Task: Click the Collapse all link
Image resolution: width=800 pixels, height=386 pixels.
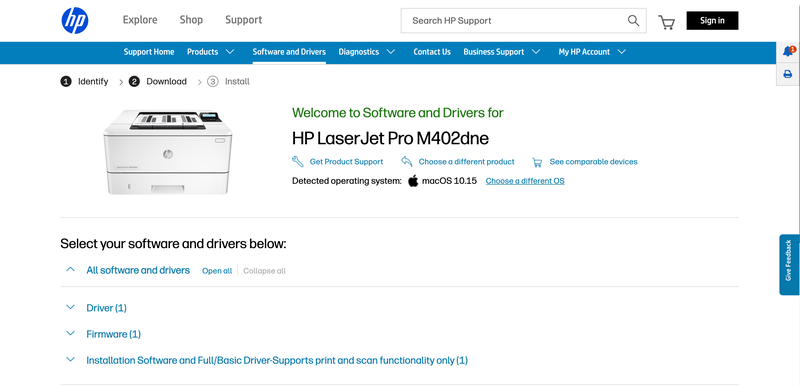Action: coord(264,271)
